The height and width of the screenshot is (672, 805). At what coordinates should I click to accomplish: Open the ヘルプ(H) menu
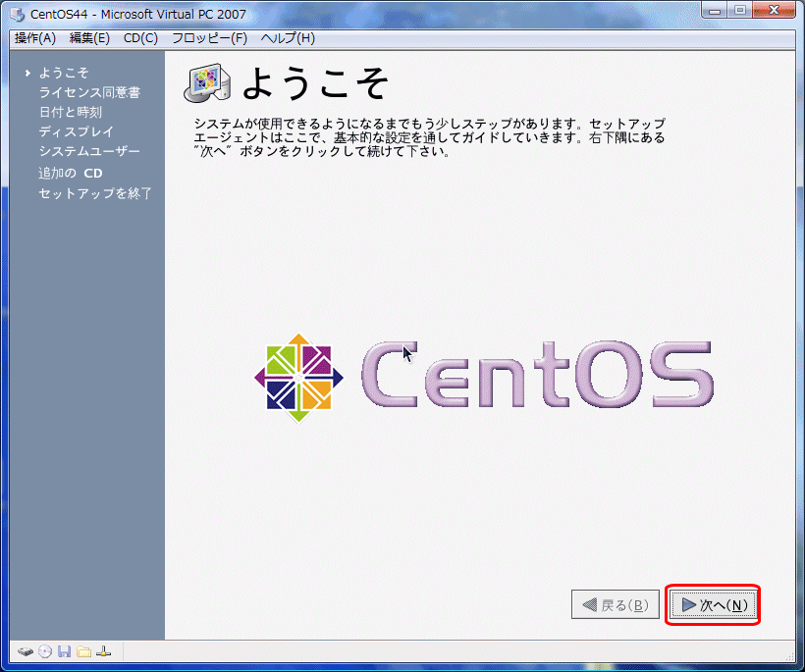click(288, 38)
